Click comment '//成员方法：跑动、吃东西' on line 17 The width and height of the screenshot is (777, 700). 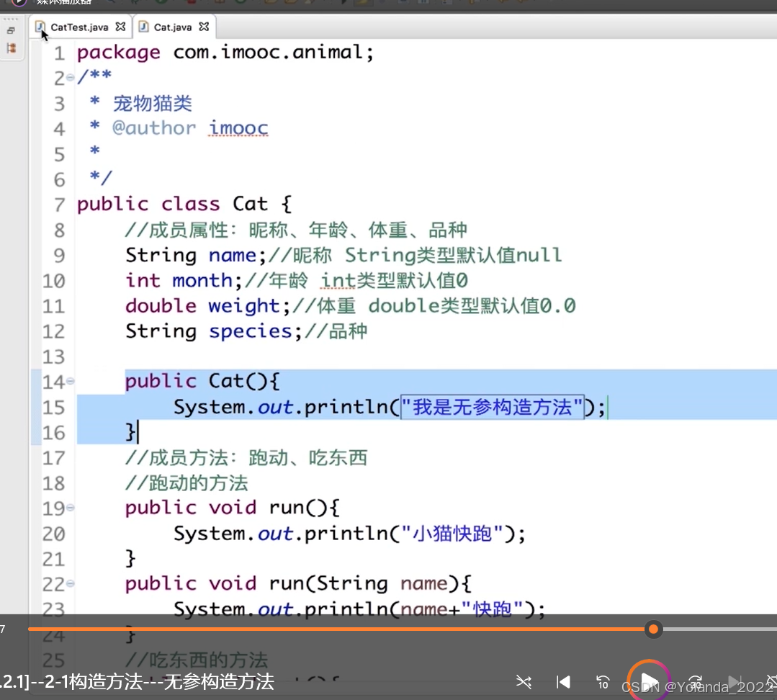[x=246, y=458]
